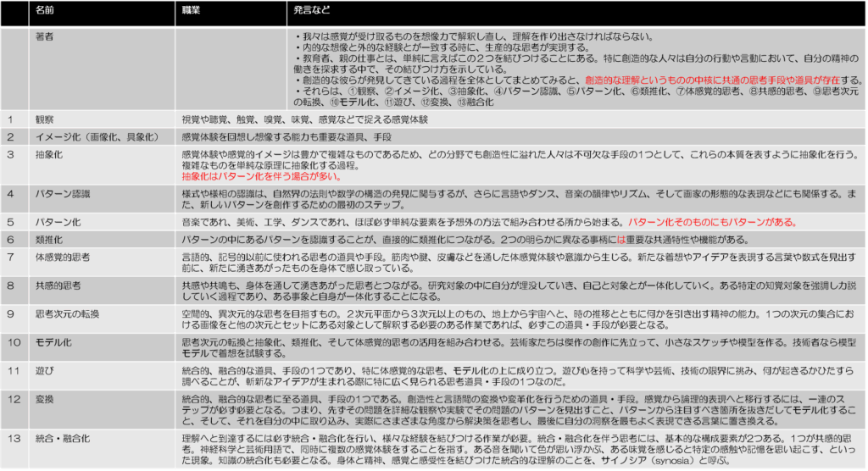Screen dimensions: 868x471
Task: Select the 観察 name cell
Action: (46, 119)
